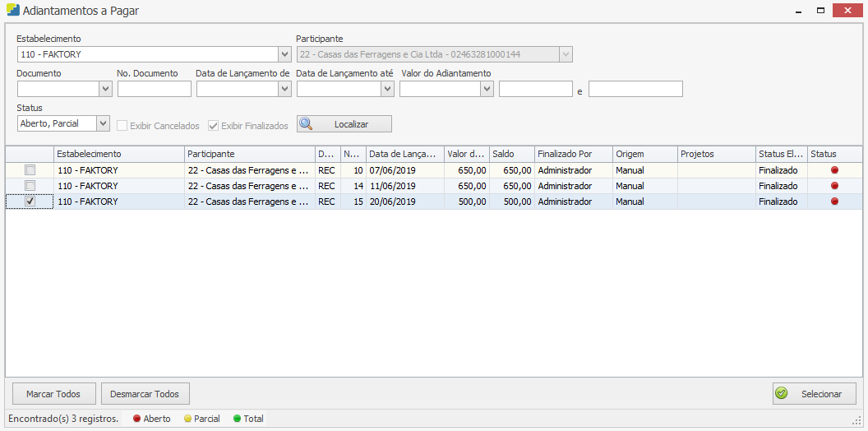Click the yellow Parcial legend dot

tap(187, 419)
